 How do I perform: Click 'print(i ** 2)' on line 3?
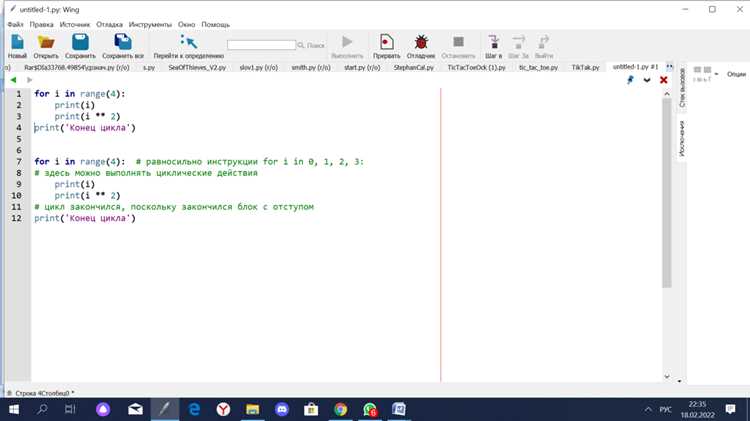tap(87, 116)
